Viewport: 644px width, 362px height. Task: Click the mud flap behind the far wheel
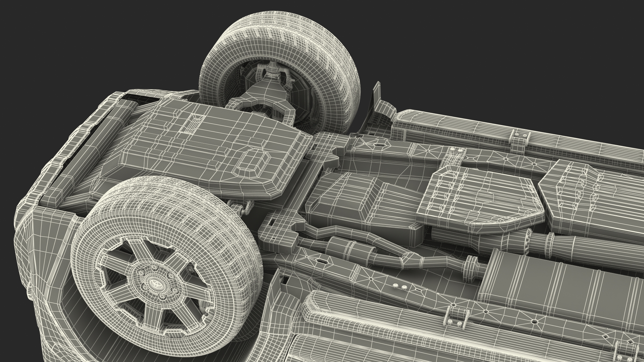click(x=377, y=97)
